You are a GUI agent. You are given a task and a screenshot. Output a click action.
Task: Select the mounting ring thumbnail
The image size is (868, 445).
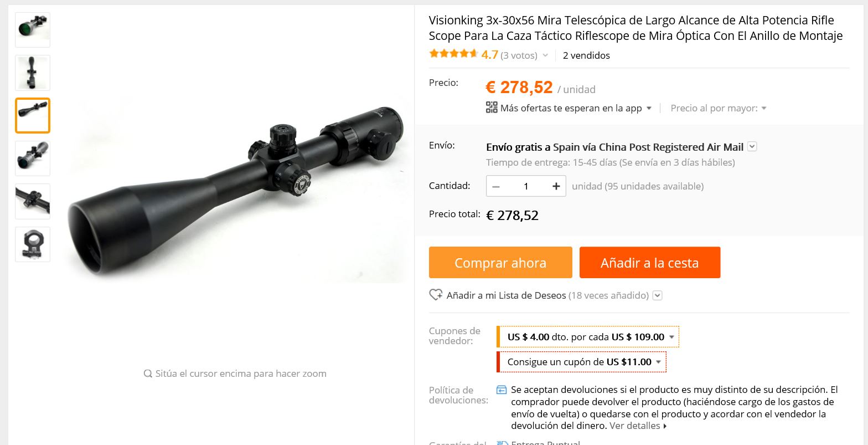pyautogui.click(x=33, y=244)
